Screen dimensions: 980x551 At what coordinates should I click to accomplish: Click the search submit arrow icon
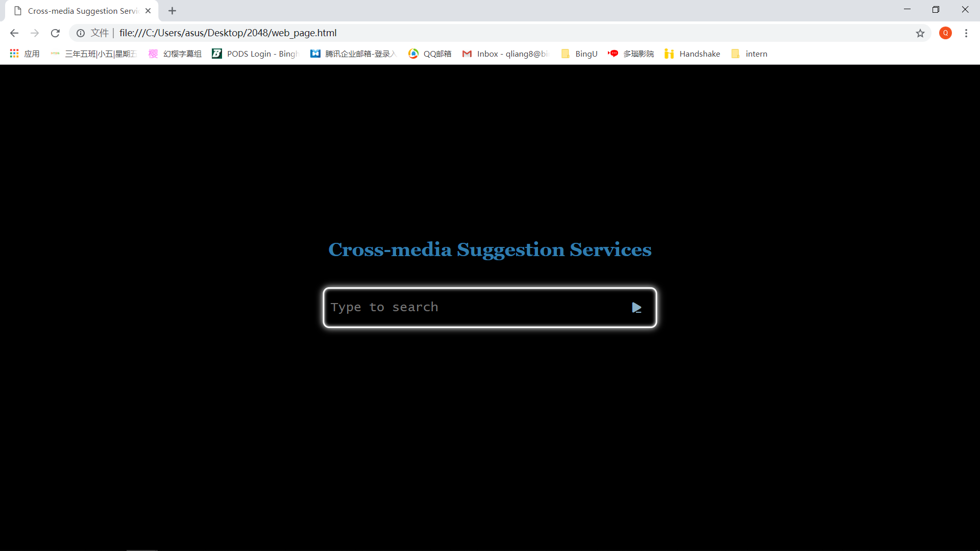pos(636,308)
